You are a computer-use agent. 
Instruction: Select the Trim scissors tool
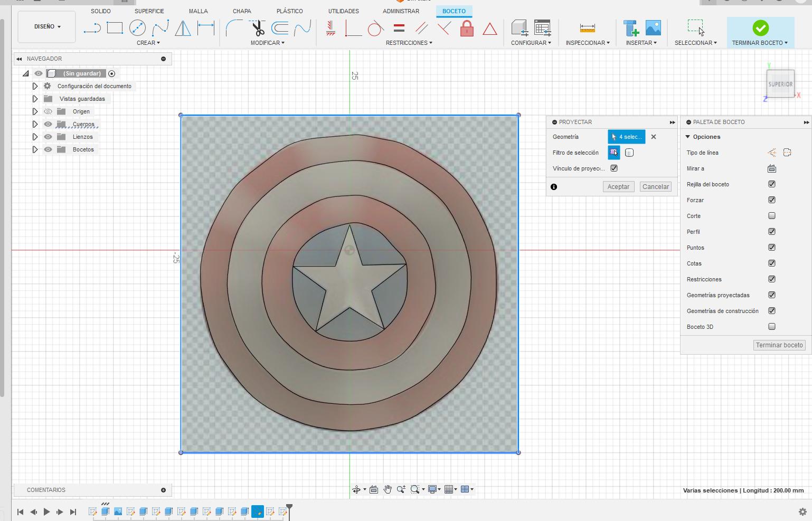coord(258,28)
